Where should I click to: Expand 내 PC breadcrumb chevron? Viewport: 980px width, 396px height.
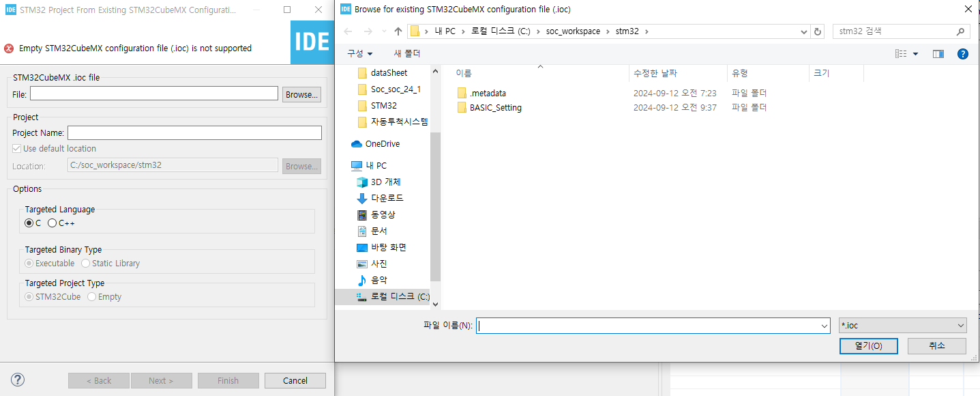click(x=464, y=31)
